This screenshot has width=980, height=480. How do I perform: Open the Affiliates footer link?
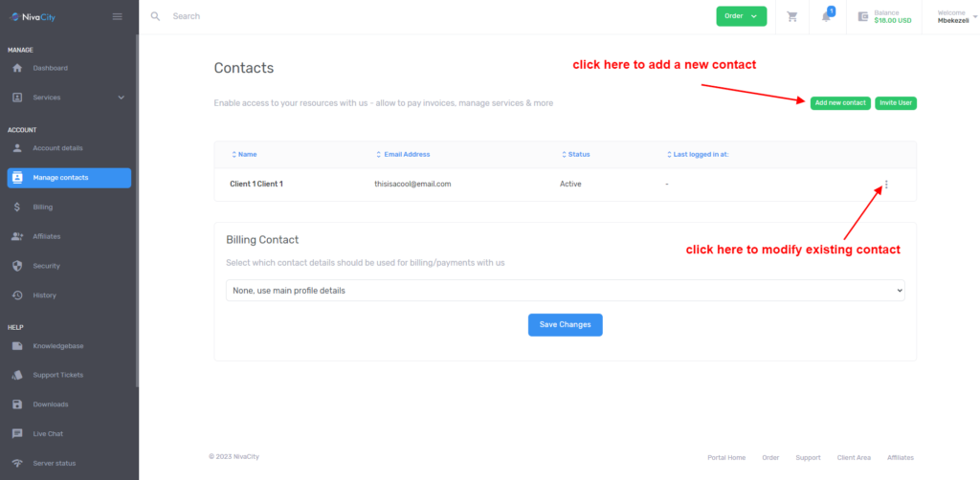900,458
